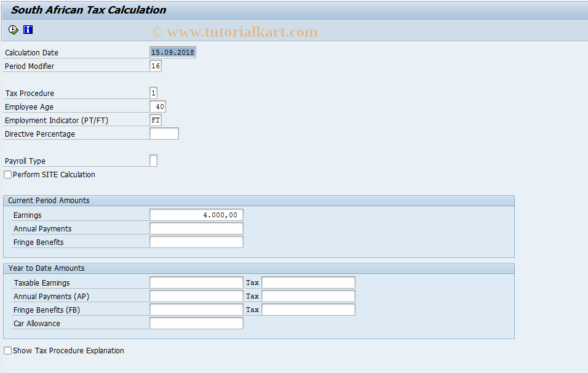This screenshot has width=588, height=373.
Task: Toggle Show Tax Procedure Explanation checkbox
Action: pos(7,350)
